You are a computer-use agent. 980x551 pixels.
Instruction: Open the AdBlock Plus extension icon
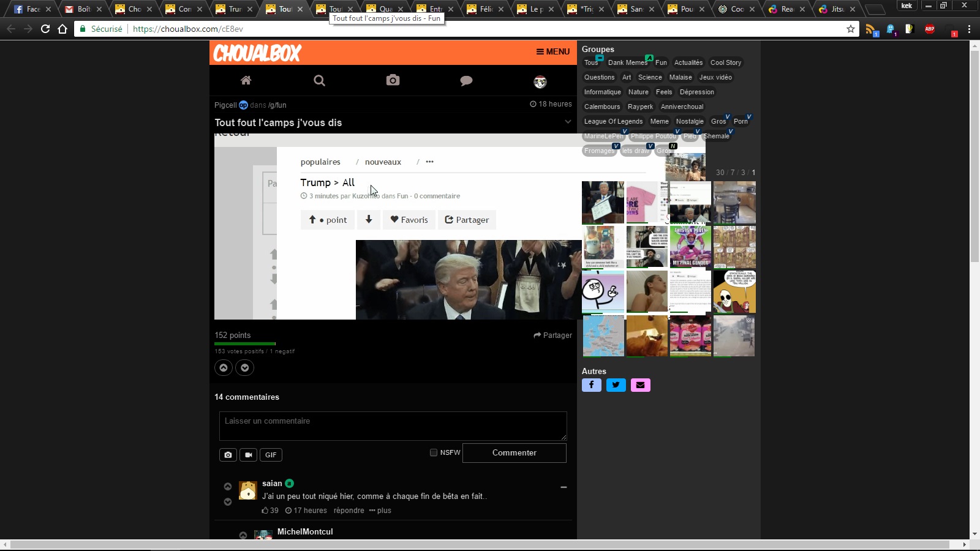pyautogui.click(x=930, y=29)
